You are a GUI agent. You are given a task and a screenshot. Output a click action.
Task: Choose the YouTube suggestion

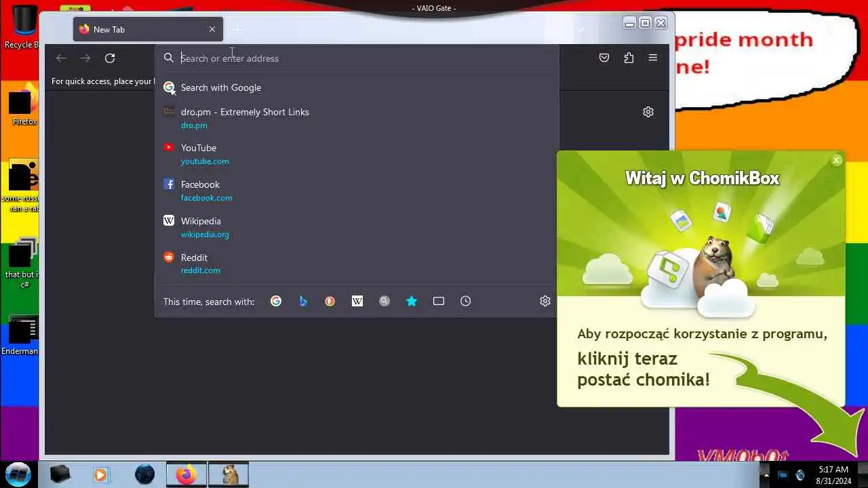[x=357, y=155]
